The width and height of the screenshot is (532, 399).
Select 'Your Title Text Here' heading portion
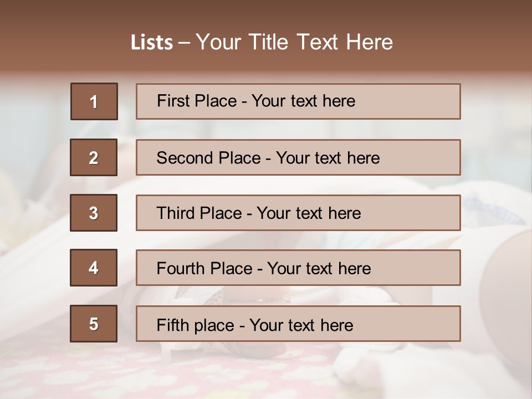point(294,42)
